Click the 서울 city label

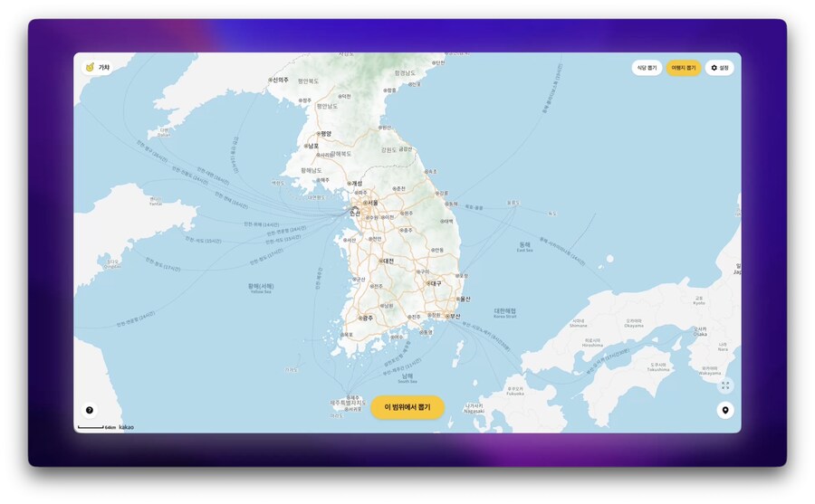pos(372,203)
